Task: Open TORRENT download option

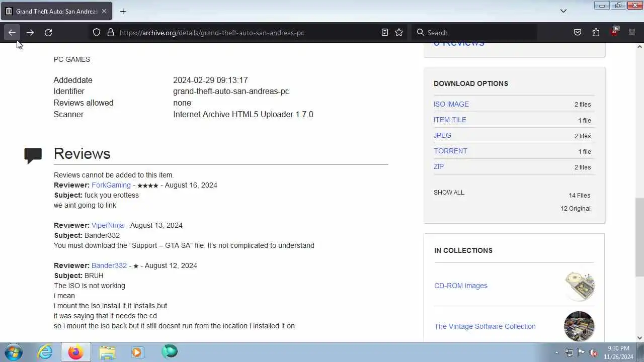Action: pos(450,151)
